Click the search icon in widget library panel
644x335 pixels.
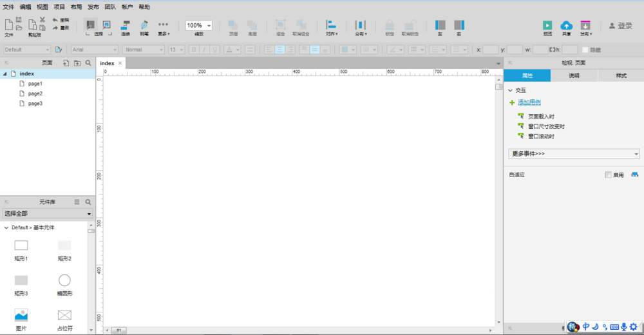pyautogui.click(x=88, y=202)
